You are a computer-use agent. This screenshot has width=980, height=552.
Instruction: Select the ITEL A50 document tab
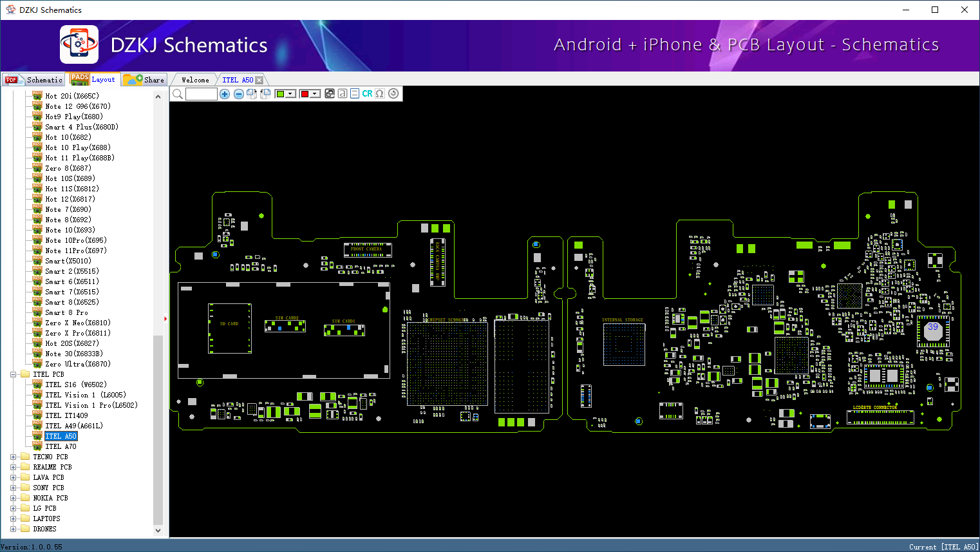coord(238,80)
